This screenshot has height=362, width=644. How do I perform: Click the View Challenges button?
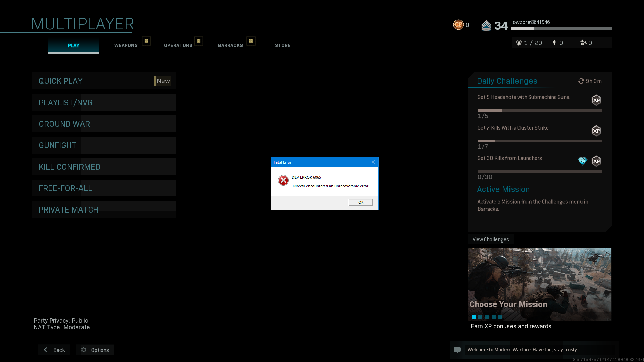tap(491, 239)
